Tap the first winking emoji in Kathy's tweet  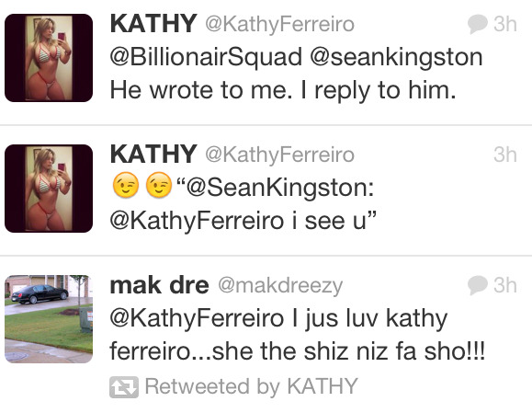pyautogui.click(x=126, y=185)
